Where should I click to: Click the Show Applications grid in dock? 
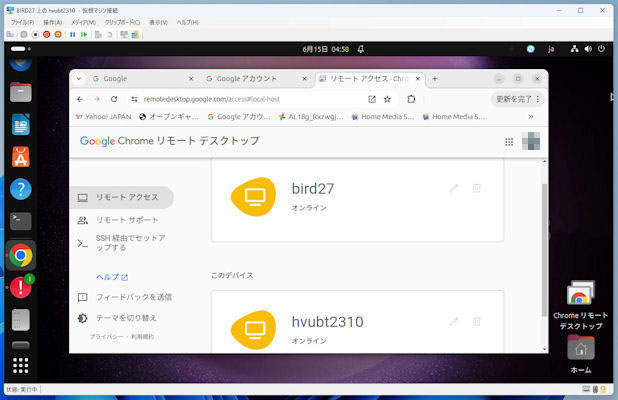(x=20, y=365)
